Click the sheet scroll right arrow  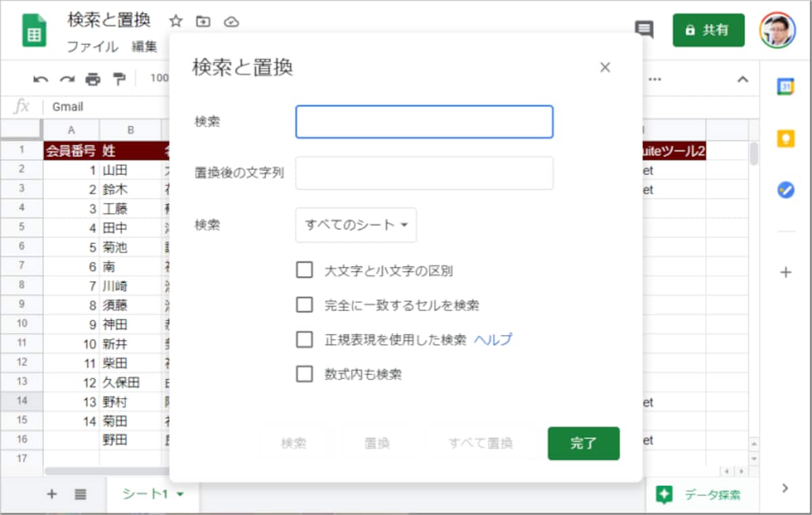pyautogui.click(x=742, y=470)
